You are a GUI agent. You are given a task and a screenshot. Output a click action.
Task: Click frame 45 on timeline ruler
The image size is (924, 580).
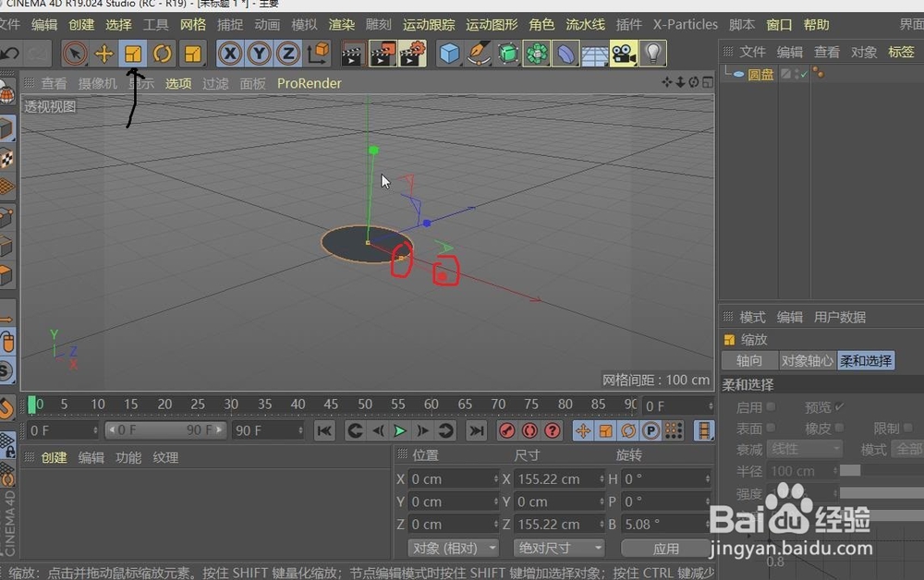point(331,405)
